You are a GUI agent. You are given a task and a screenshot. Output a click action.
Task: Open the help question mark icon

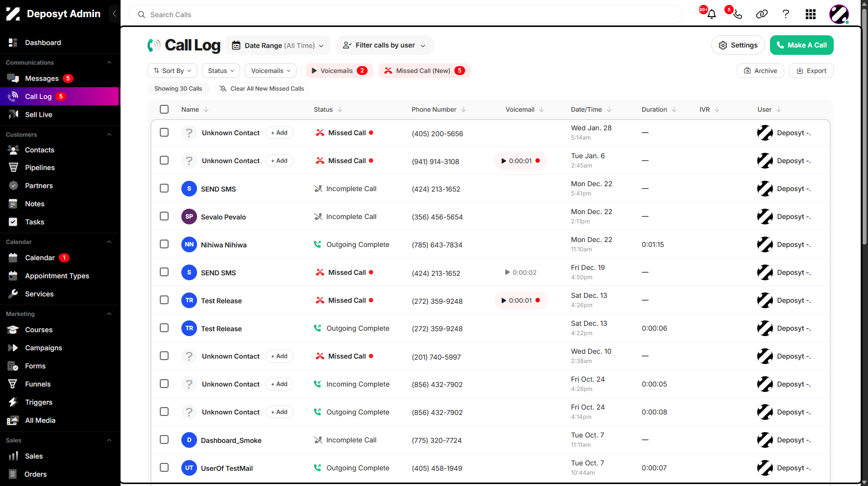pyautogui.click(x=786, y=14)
